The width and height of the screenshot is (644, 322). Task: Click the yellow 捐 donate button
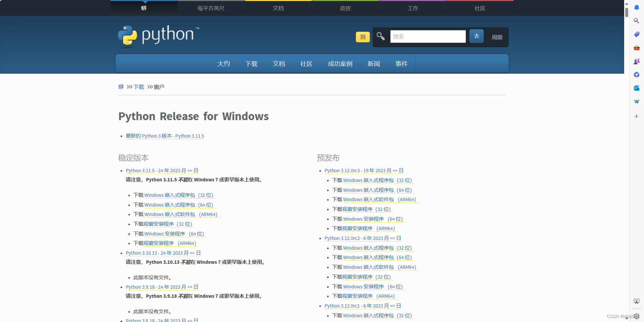coord(363,37)
